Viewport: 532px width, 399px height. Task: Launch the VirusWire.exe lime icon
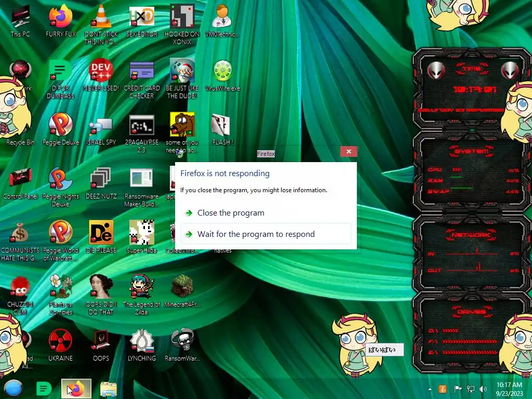pos(222,75)
